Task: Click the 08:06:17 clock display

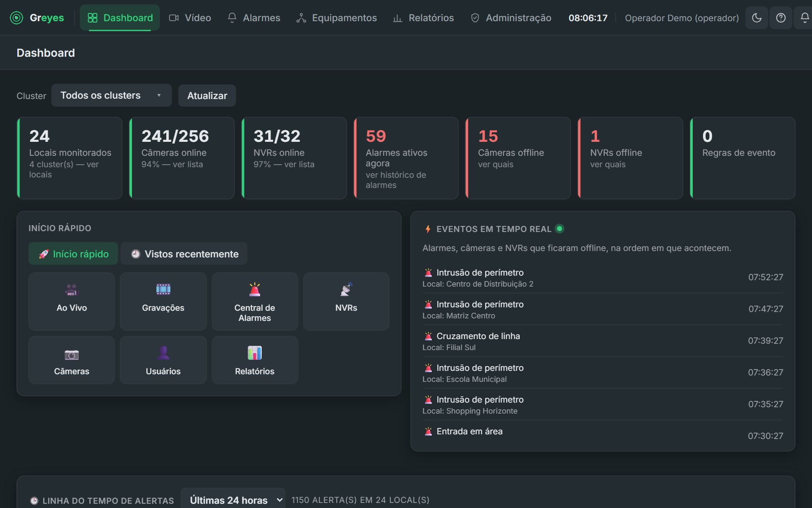Action: coord(588,18)
